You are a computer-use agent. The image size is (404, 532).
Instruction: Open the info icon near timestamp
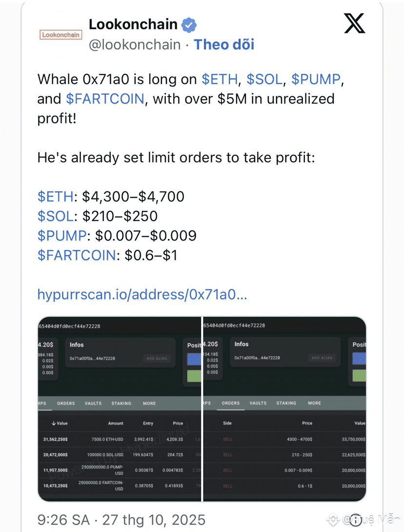pos(356,520)
